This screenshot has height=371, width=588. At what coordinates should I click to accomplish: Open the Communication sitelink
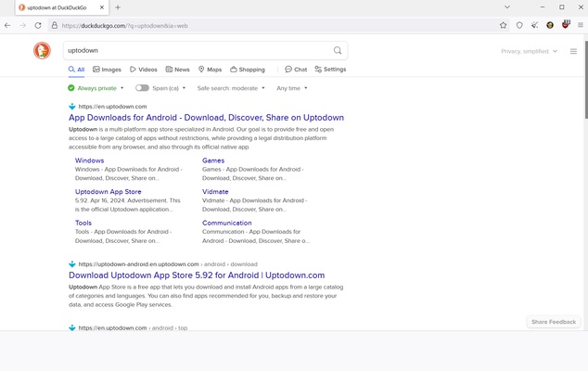pyautogui.click(x=227, y=223)
